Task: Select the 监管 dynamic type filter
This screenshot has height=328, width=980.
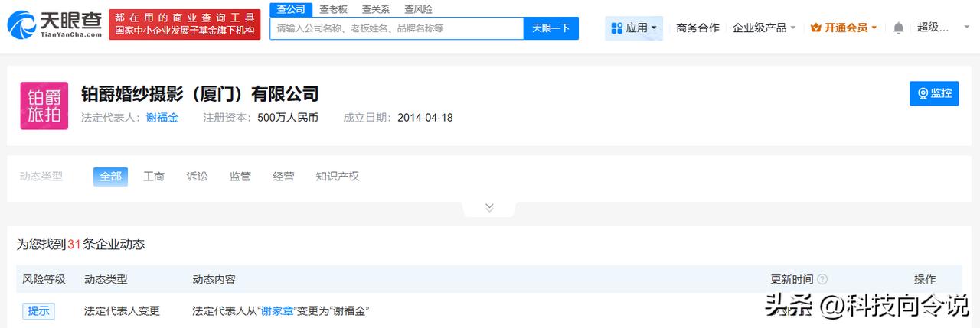Action: click(x=240, y=177)
